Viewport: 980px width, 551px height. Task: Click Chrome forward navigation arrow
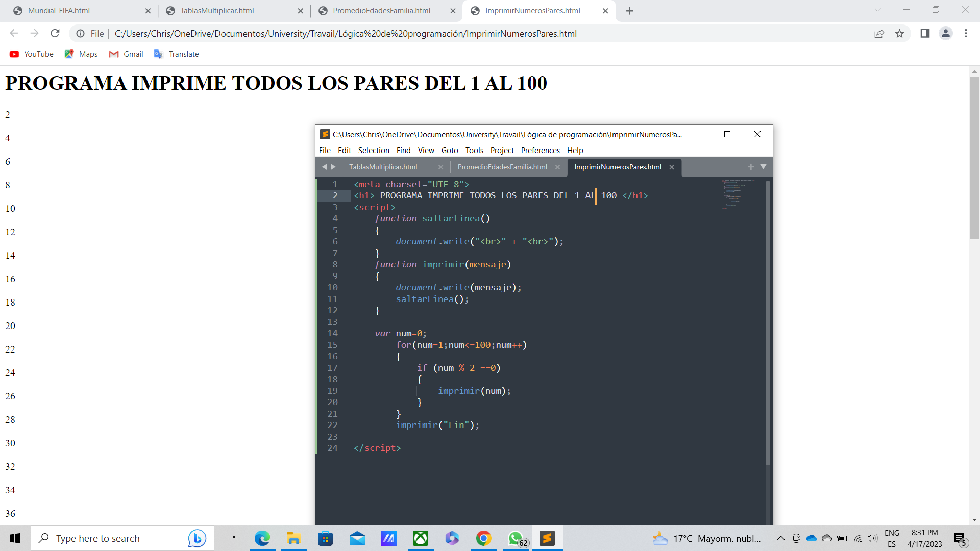(x=34, y=33)
